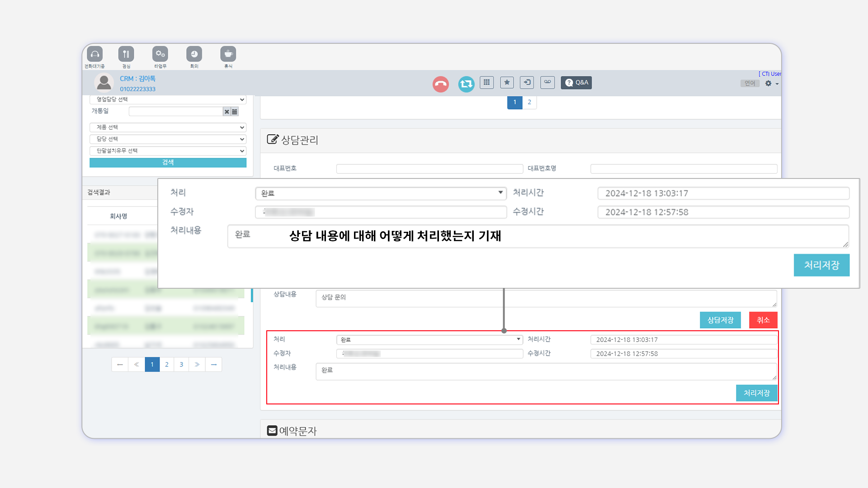Click the teal call transfer arrows icon
This screenshot has width=868, height=488.
[x=466, y=84]
